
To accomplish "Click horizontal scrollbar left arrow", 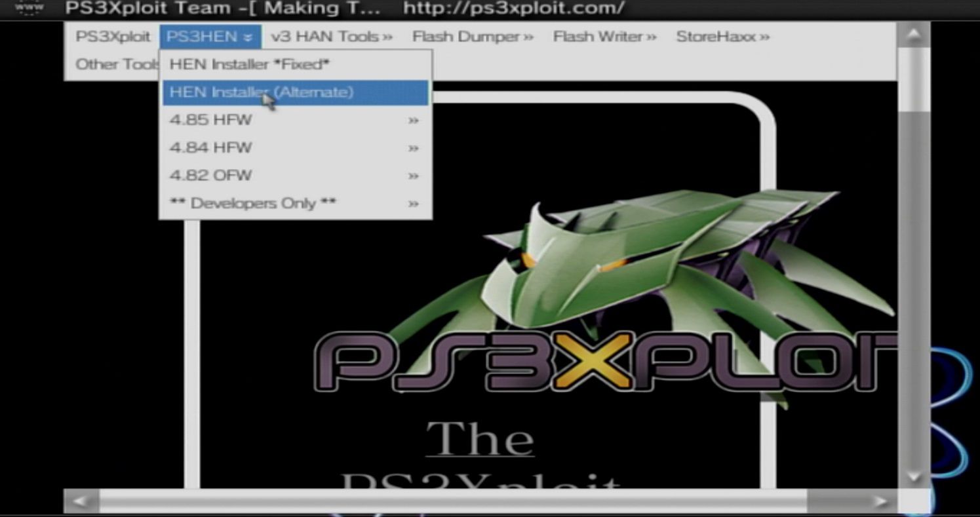I will click(81, 502).
